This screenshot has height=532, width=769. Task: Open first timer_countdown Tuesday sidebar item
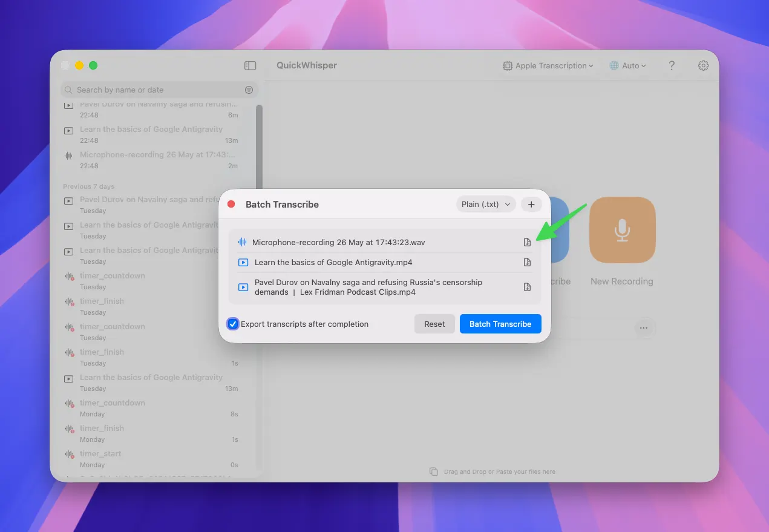(x=151, y=281)
